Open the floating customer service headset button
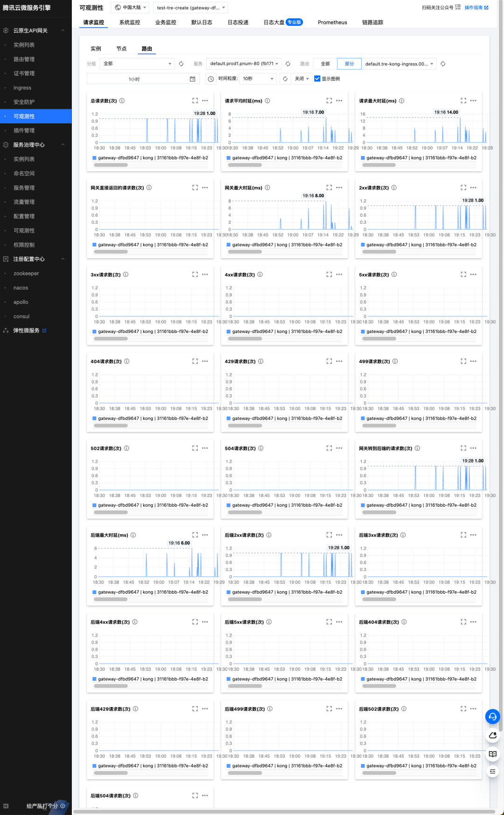The image size is (504, 815). tap(492, 716)
